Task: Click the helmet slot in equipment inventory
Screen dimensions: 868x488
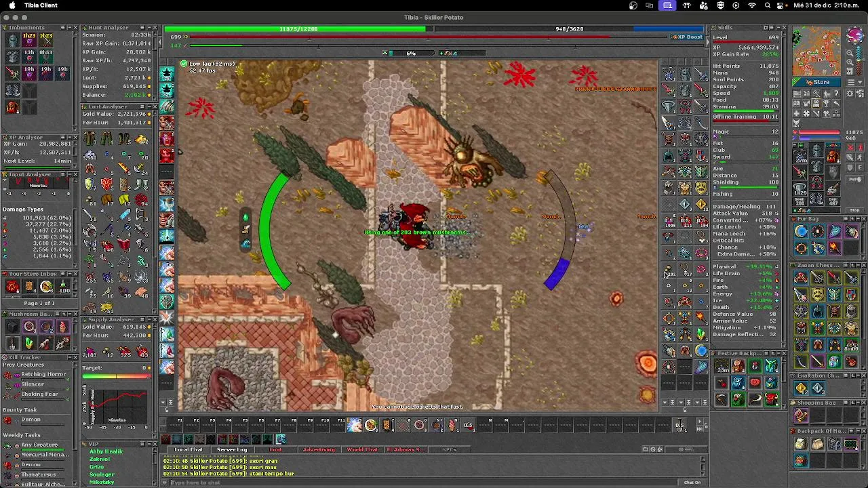Action: [x=816, y=150]
